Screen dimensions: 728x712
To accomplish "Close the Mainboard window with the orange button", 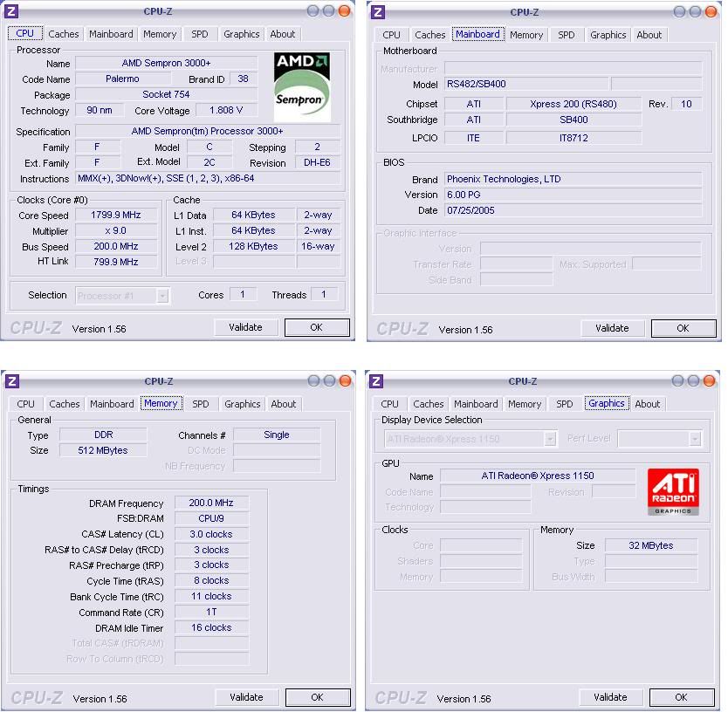I will click(x=711, y=11).
